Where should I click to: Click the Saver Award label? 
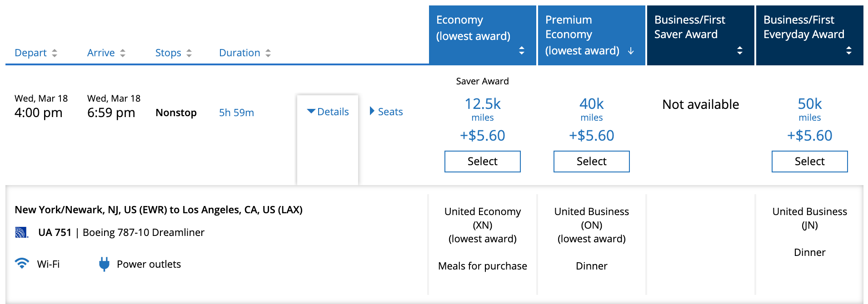click(483, 81)
